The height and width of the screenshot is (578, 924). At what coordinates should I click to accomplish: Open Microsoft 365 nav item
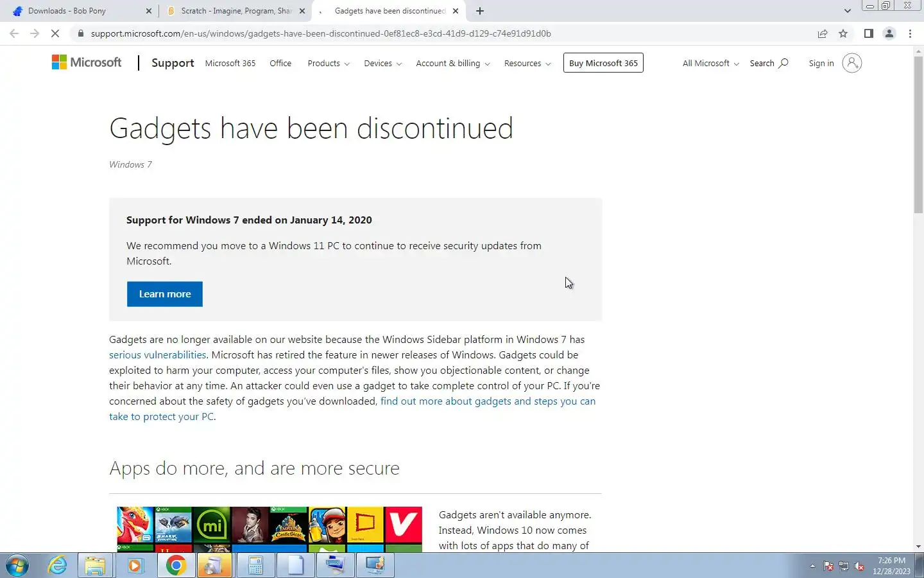click(x=230, y=63)
